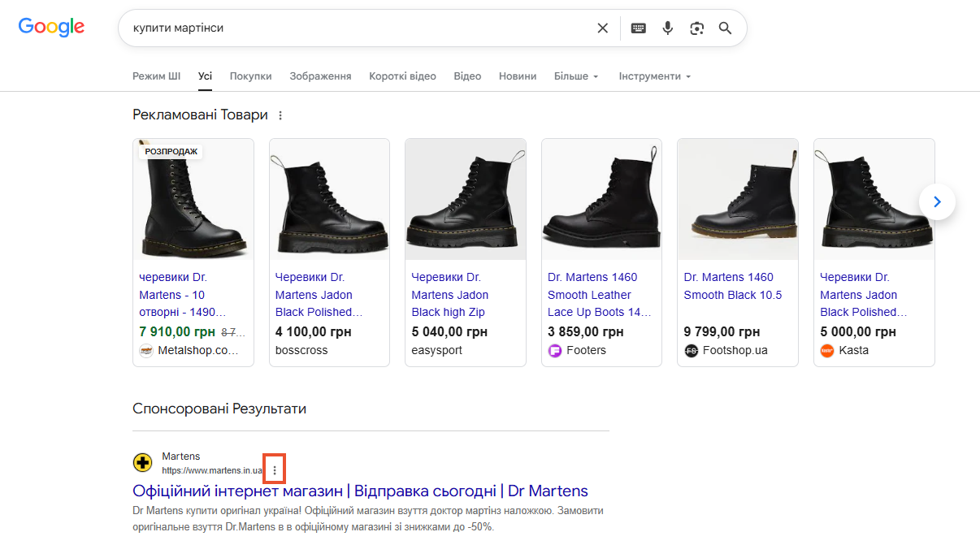
Task: Expand the Інструменти dropdown
Action: 655,76
